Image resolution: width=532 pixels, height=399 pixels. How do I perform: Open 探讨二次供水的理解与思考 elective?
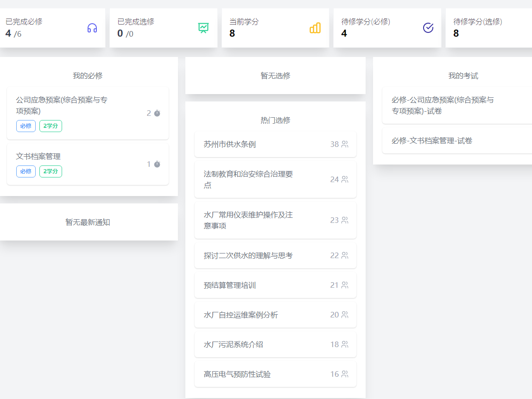tap(248, 256)
